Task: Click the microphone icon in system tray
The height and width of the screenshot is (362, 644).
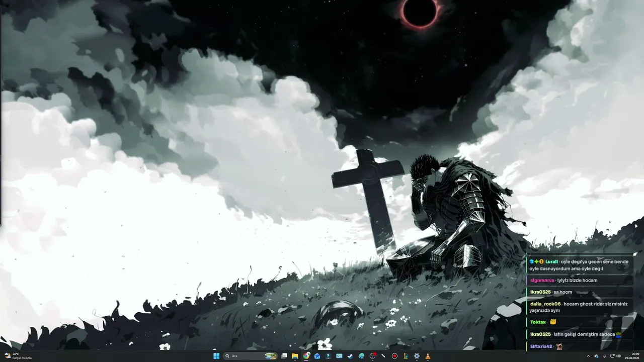Action: [x=604, y=356]
